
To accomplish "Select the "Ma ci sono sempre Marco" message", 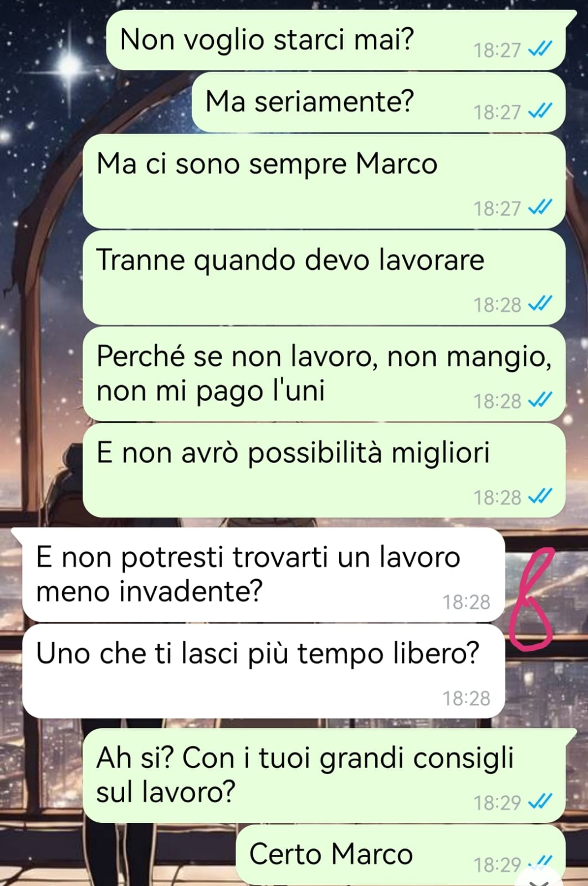I will (x=324, y=181).
